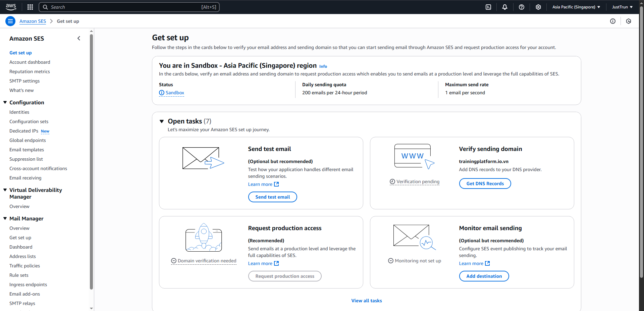The width and height of the screenshot is (644, 311).
Task: Open the hexagon settings icon beside info panel icon
Action: (629, 21)
